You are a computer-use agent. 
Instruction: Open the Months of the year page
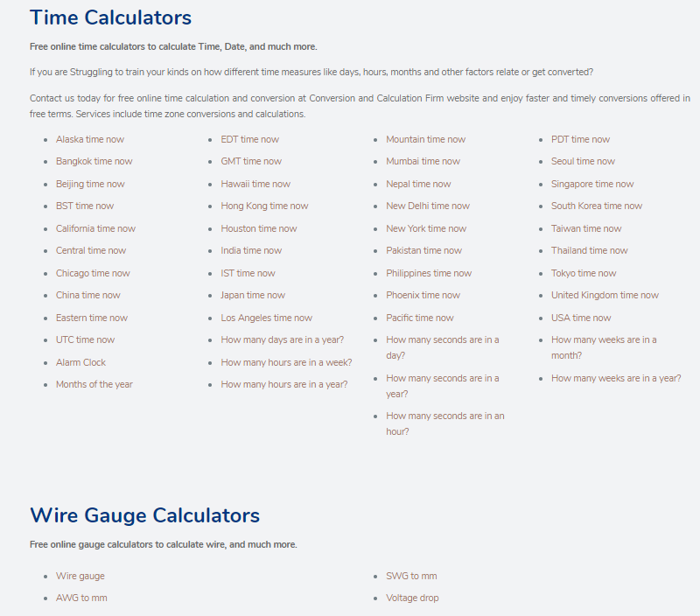point(94,383)
